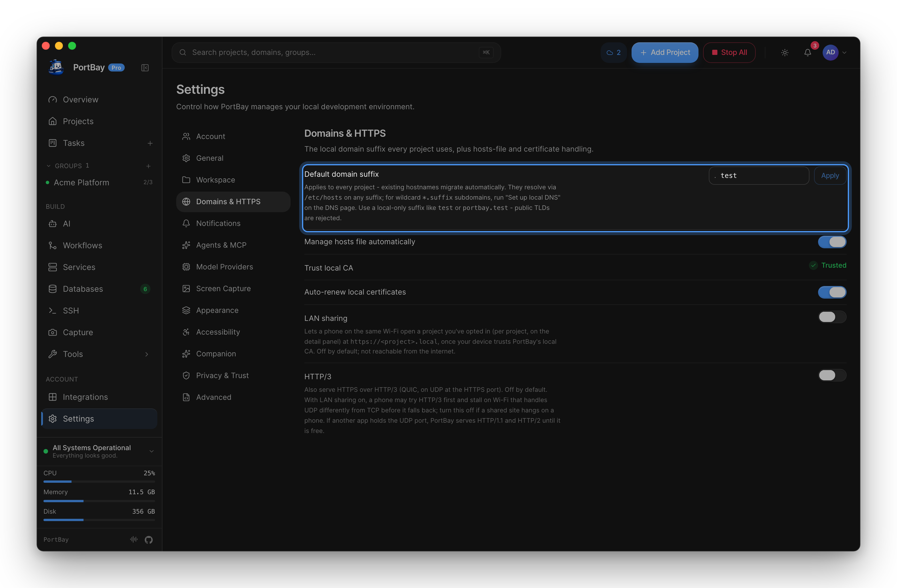Open the GitHub icon in footer

point(149,540)
